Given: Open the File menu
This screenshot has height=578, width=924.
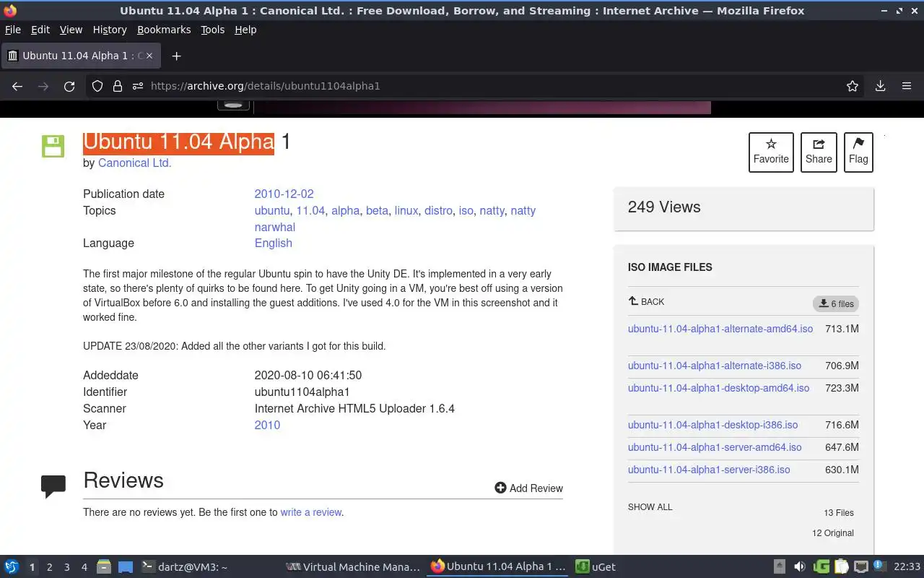Looking at the screenshot, I should click(12, 30).
